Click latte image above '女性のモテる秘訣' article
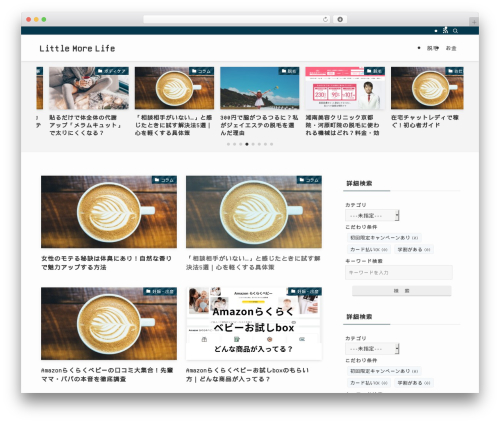 coord(109,212)
